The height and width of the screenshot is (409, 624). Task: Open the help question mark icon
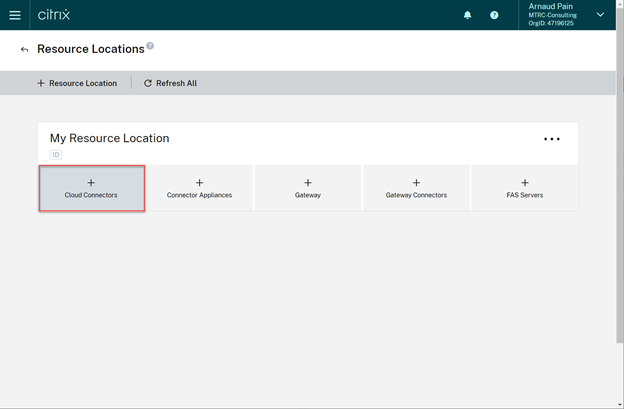(x=494, y=15)
